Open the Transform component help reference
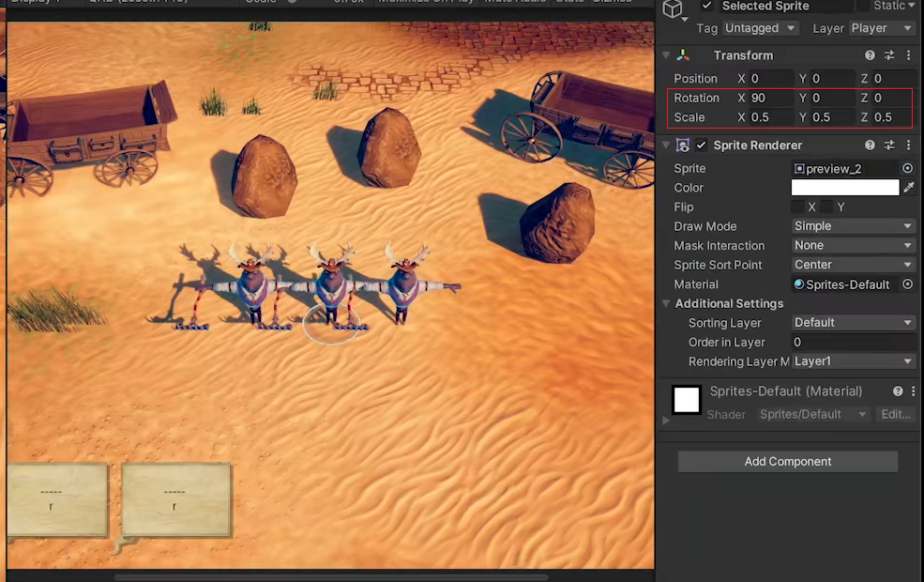Screen dimensions: 924x582 coord(870,55)
